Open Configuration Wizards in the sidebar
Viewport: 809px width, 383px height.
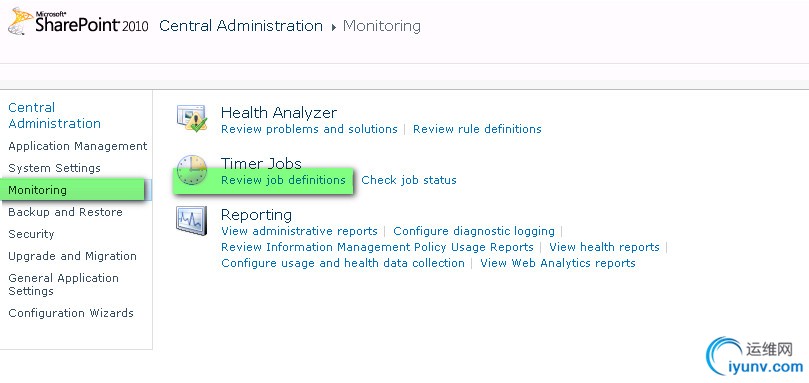71,313
